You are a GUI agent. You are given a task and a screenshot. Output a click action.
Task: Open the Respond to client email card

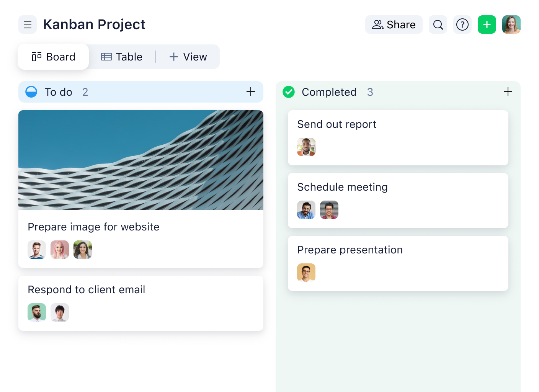click(86, 290)
